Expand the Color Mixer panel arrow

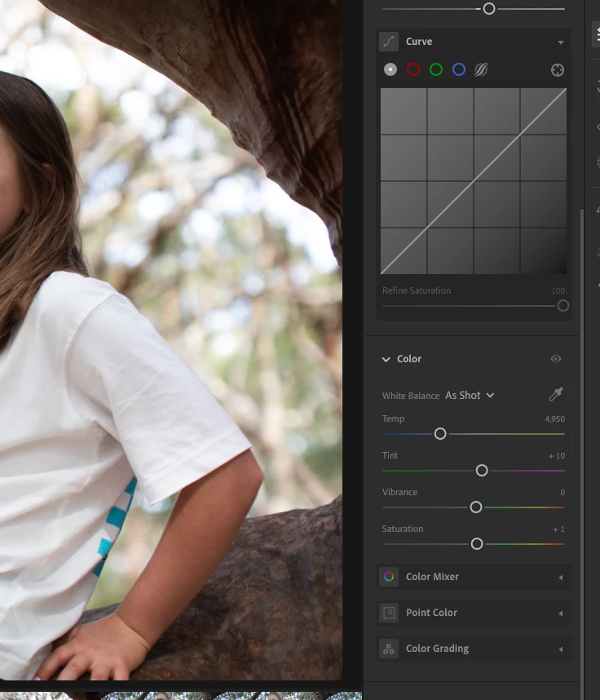tap(561, 578)
